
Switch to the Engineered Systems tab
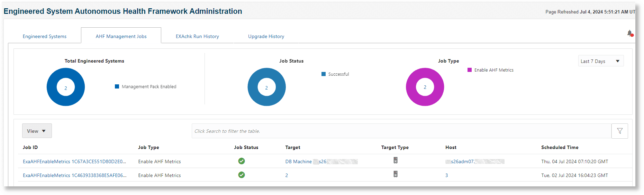(x=45, y=36)
